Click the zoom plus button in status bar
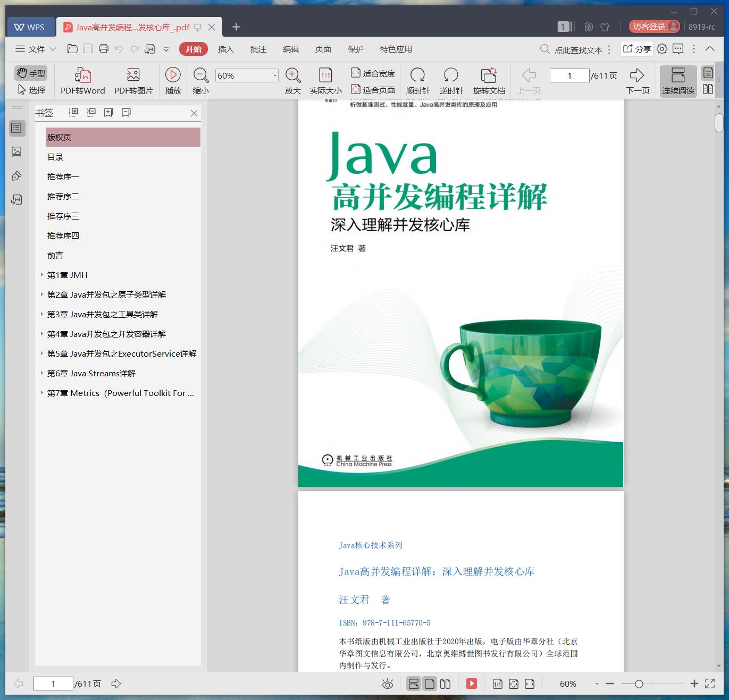 pyautogui.click(x=694, y=684)
